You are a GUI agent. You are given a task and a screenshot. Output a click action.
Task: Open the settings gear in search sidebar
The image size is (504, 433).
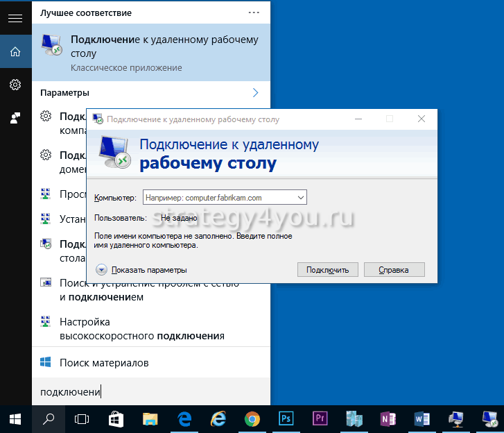coord(15,85)
